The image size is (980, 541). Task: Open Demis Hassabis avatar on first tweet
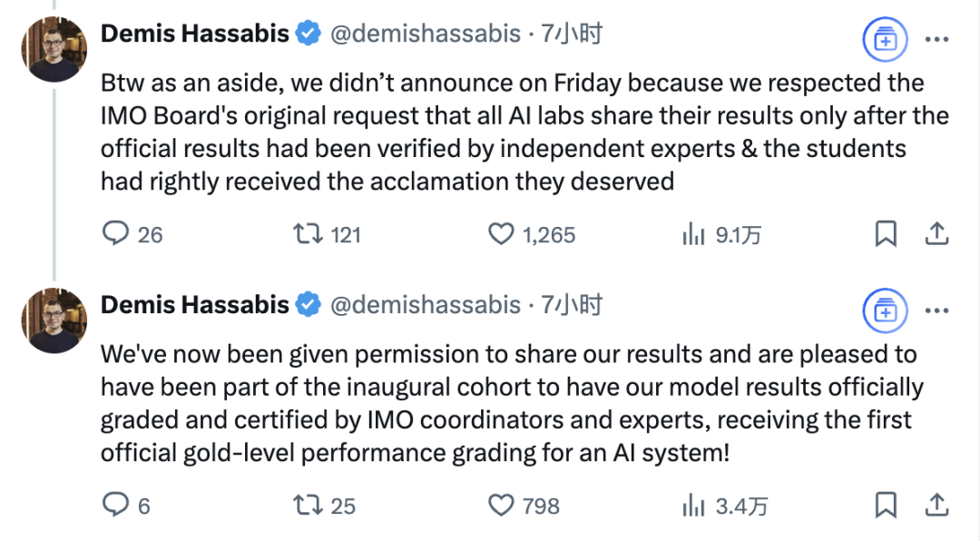(x=54, y=49)
